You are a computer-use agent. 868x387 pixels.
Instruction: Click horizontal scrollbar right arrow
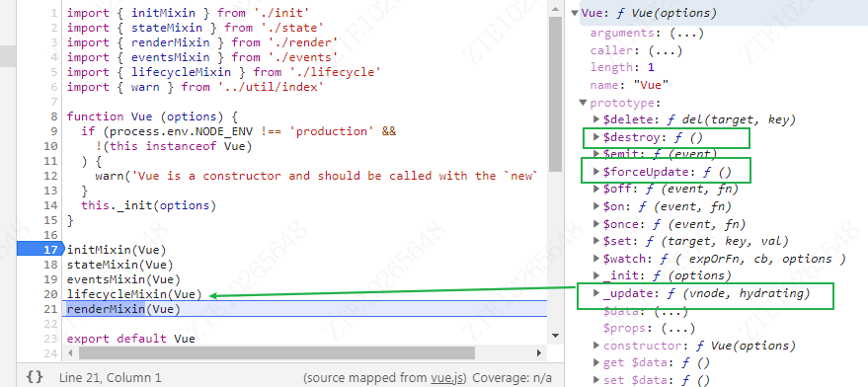539,352
